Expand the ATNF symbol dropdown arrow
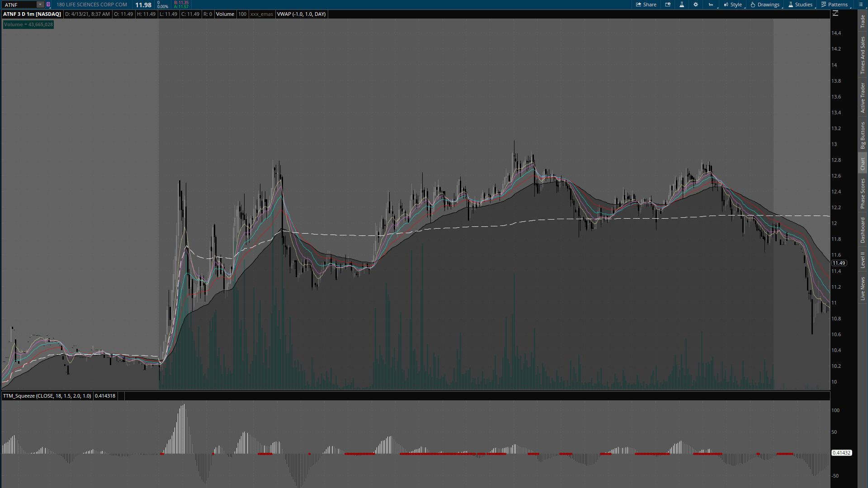Image resolution: width=868 pixels, height=488 pixels. tap(40, 5)
